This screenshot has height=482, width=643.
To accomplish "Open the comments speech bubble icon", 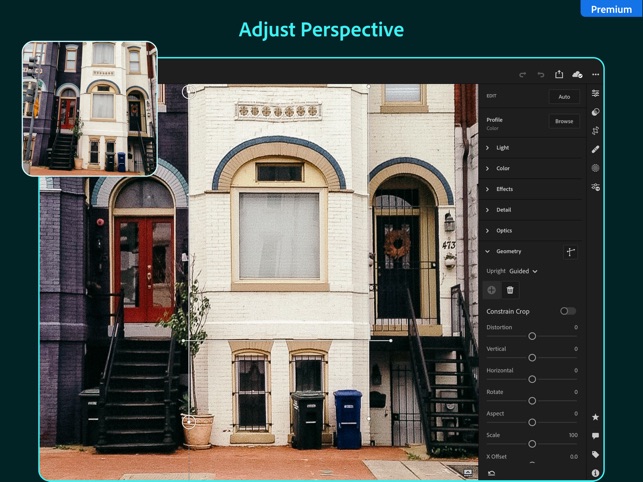I will (x=595, y=436).
